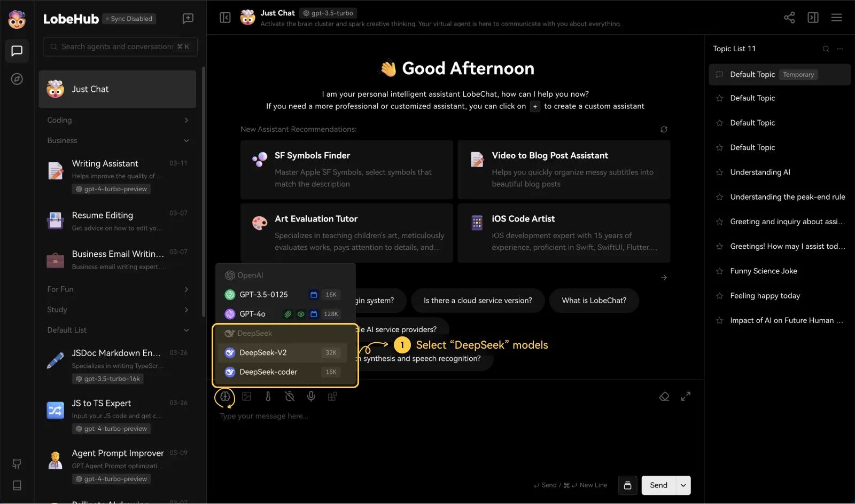Open the Agent Prompt Improver session

coord(118,466)
